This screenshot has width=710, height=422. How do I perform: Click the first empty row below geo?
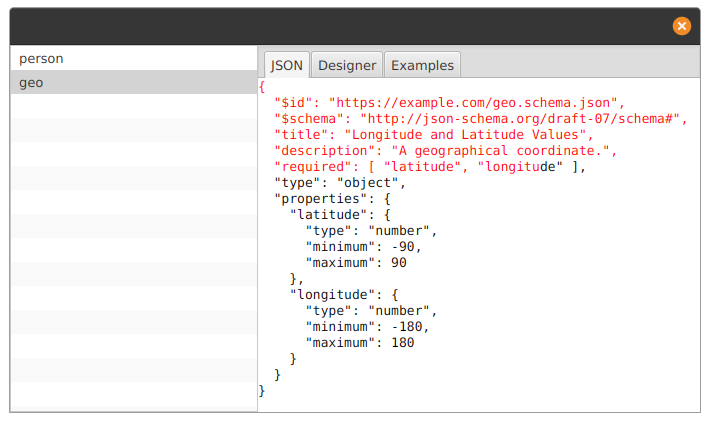[x=134, y=106]
